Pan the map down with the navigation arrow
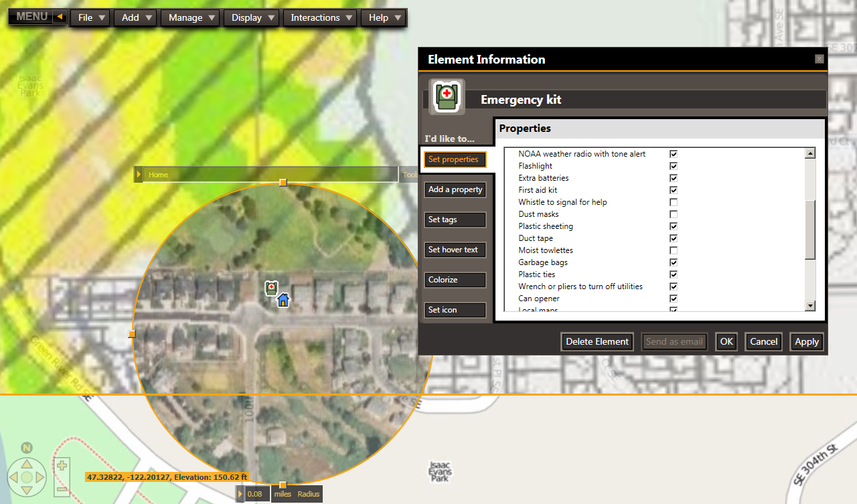Image resolution: width=857 pixels, height=504 pixels. click(x=27, y=492)
